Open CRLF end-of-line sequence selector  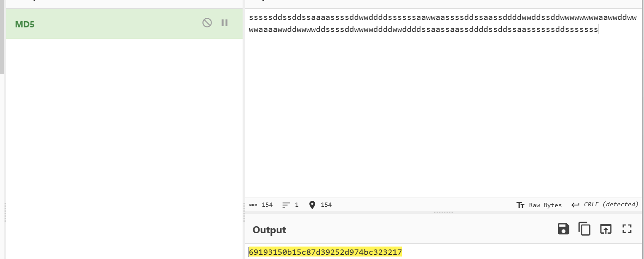[611, 205]
